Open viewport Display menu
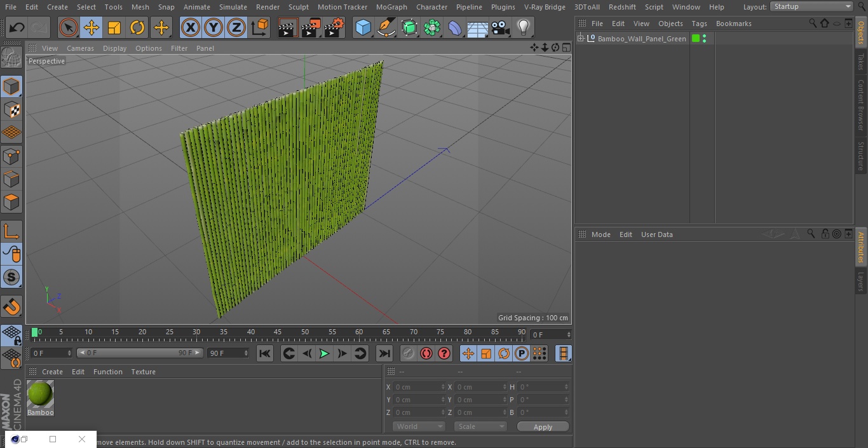Image resolution: width=868 pixels, height=448 pixels. pos(114,48)
